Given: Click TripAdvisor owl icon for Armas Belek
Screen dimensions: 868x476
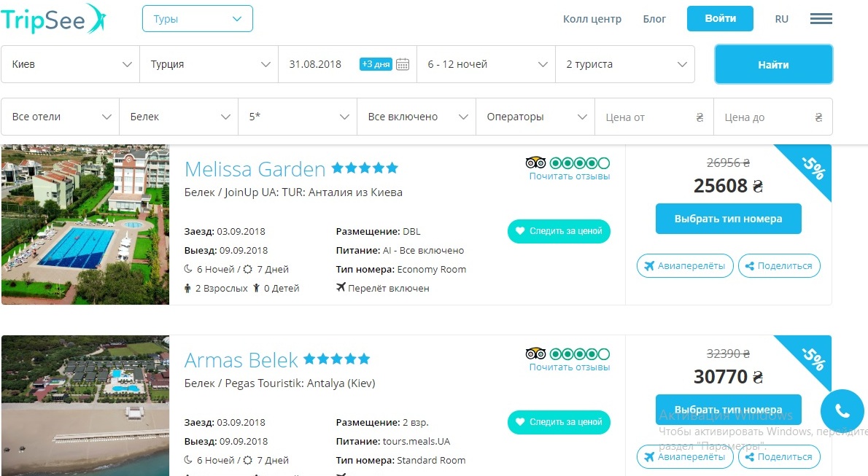Looking at the screenshot, I should click(535, 354).
